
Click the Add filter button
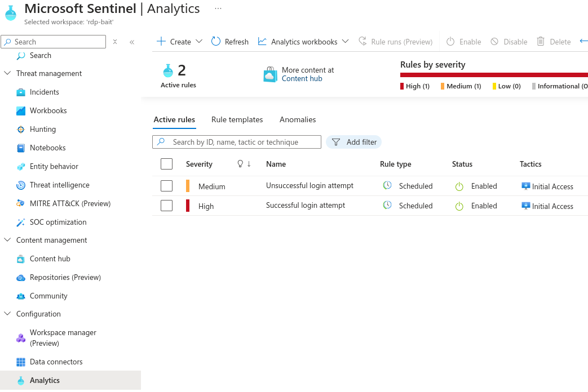pyautogui.click(x=353, y=142)
